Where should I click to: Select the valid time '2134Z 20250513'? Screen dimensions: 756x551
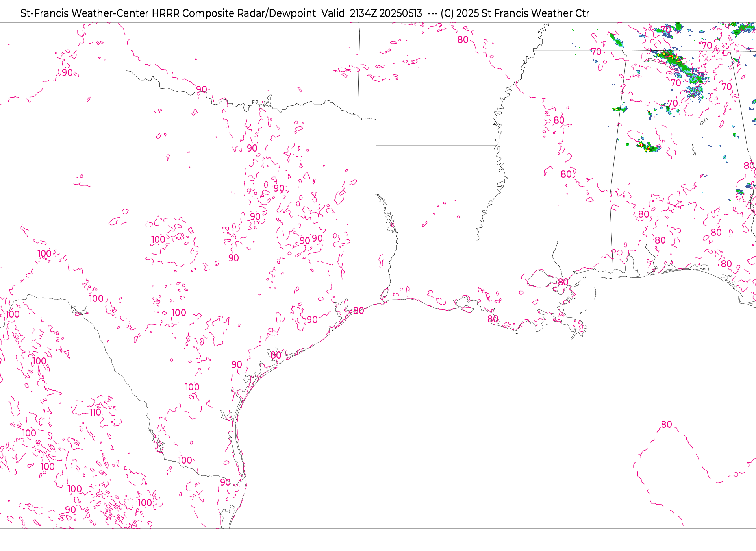386,13
